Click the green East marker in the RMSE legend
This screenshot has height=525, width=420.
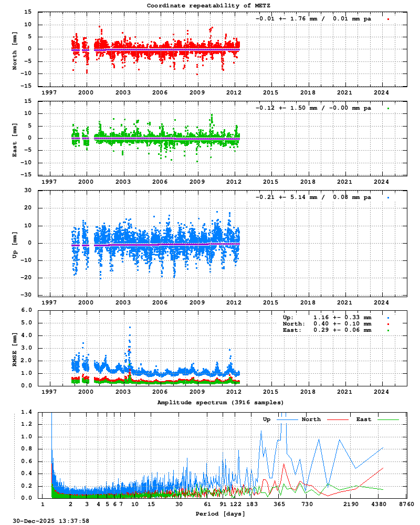(388, 331)
